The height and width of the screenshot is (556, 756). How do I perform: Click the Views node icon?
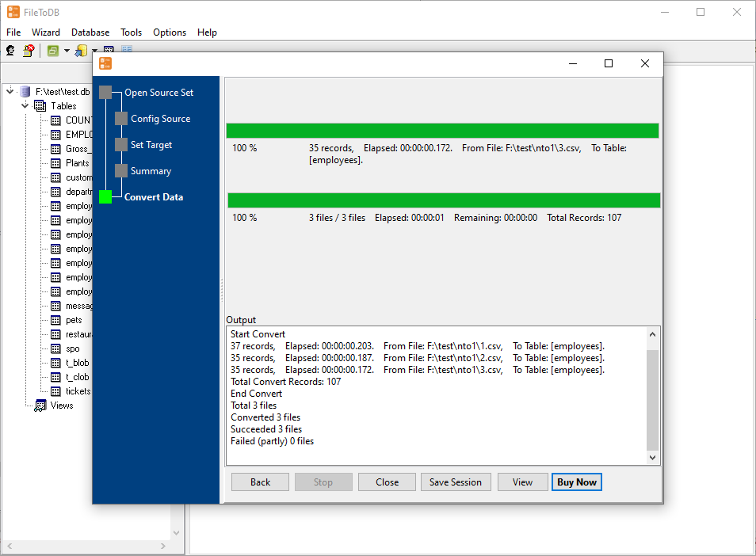pyautogui.click(x=40, y=406)
